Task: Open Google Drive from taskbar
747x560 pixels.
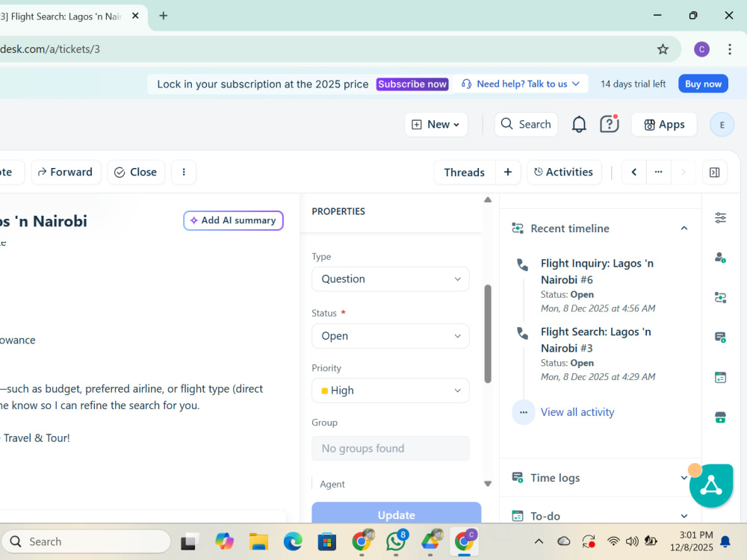Action: coord(431,541)
